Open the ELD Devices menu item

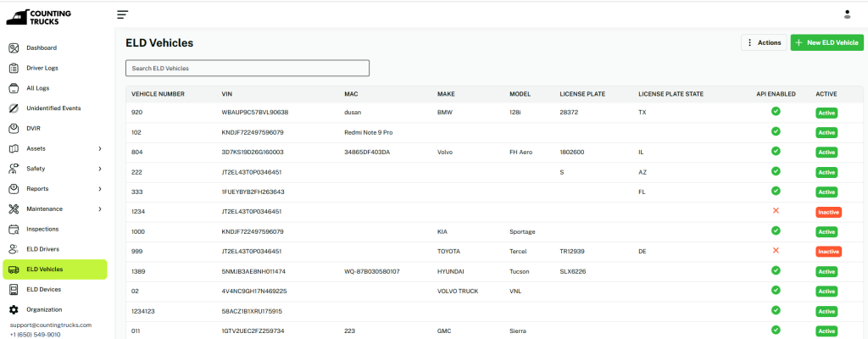click(43, 289)
